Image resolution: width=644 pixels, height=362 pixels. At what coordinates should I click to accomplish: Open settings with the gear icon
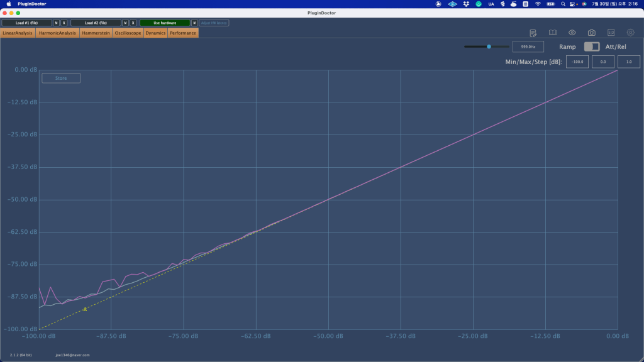[630, 33]
